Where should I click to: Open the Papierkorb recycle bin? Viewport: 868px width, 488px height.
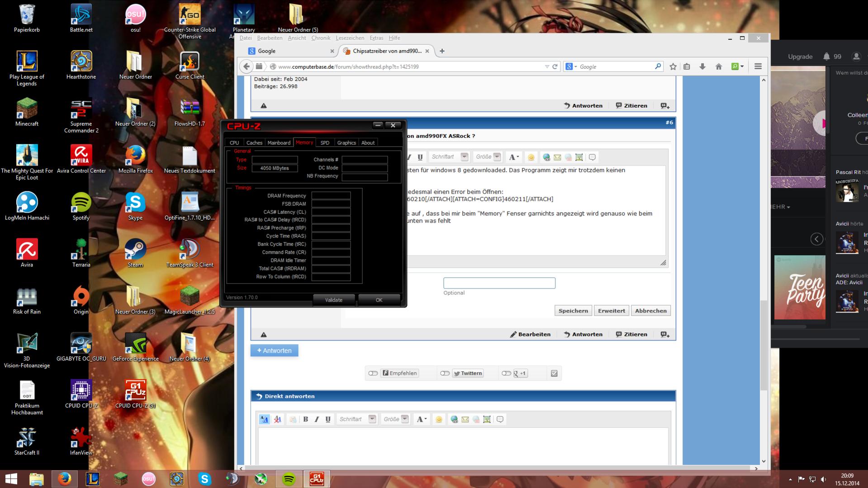27,18
